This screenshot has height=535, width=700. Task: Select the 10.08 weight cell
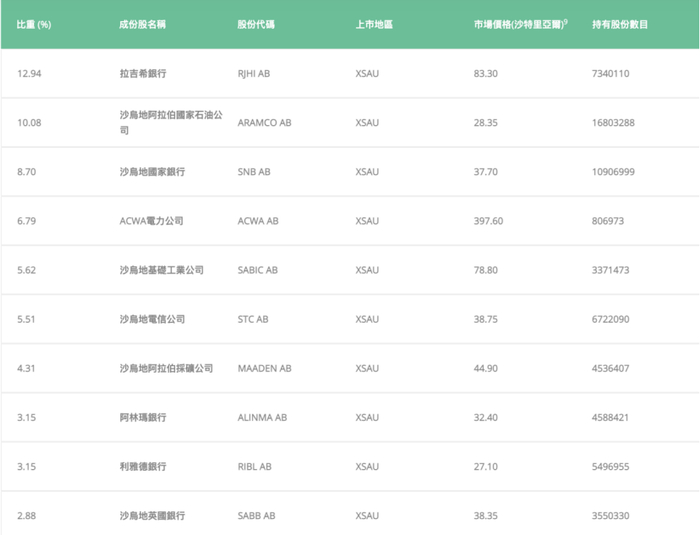pos(29,123)
